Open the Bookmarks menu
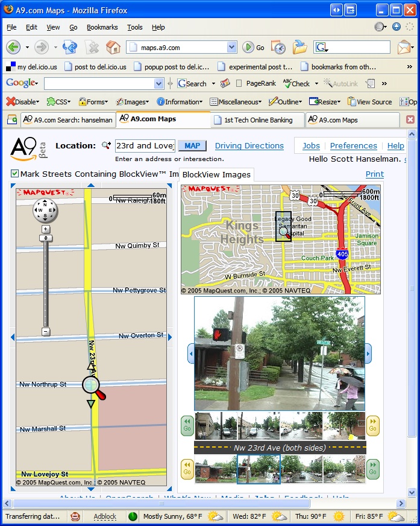Image resolution: width=420 pixels, height=526 pixels. [102, 27]
